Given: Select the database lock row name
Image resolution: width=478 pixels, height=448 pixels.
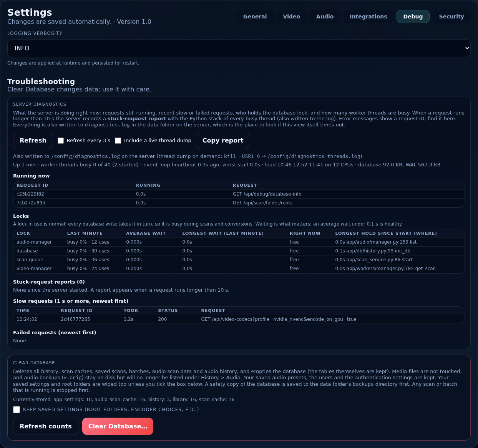Looking at the screenshot, I should tap(27, 251).
